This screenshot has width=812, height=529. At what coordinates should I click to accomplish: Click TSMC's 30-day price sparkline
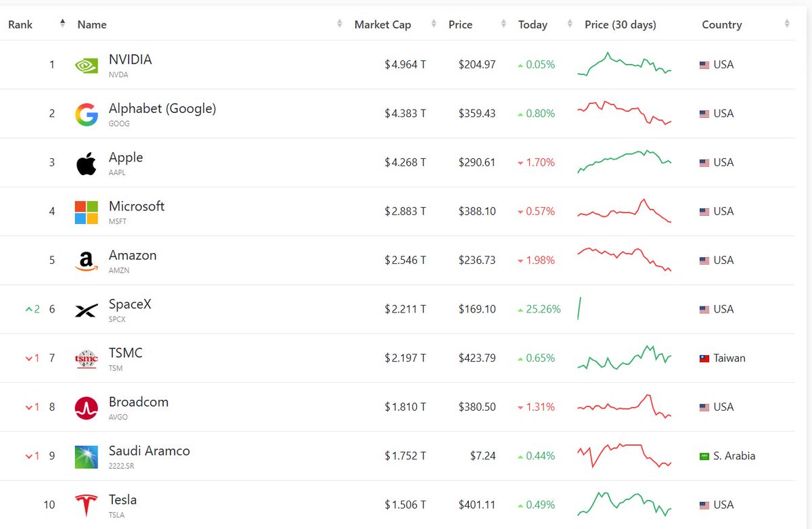pos(624,357)
